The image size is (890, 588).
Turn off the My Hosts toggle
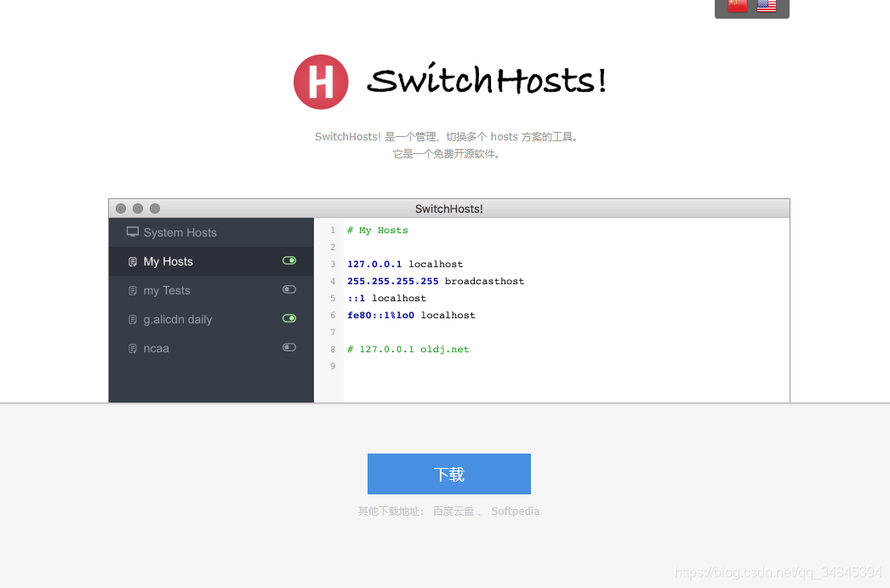point(289,260)
